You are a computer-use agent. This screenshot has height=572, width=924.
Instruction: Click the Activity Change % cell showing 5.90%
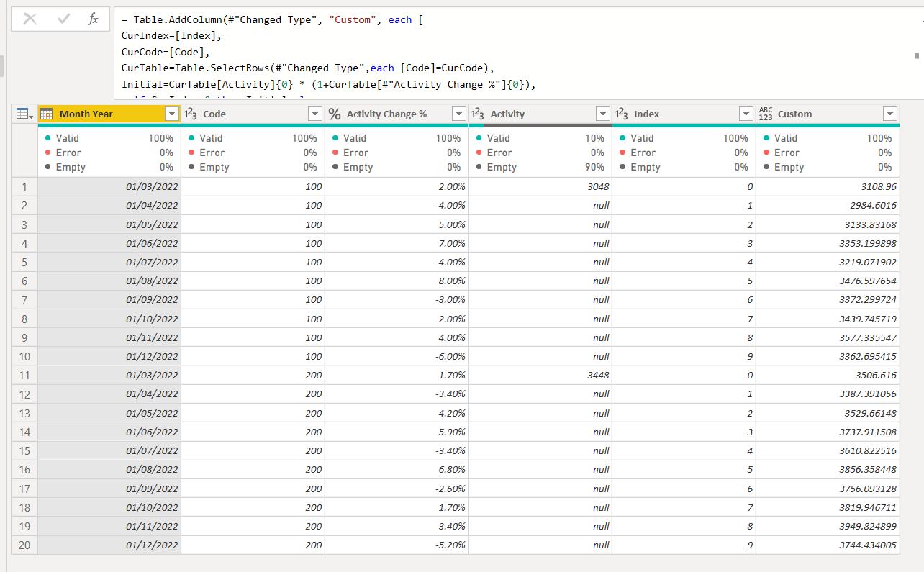click(x=397, y=432)
